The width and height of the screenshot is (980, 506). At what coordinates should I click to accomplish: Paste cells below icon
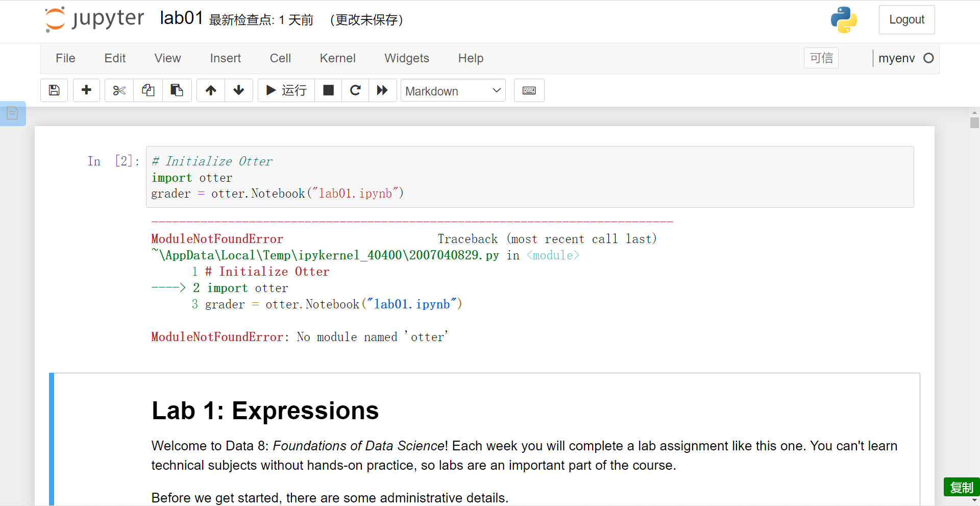coord(177,90)
